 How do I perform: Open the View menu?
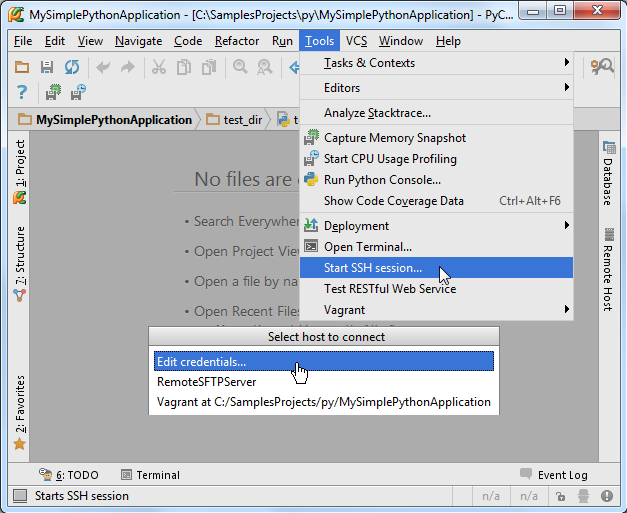(90, 41)
